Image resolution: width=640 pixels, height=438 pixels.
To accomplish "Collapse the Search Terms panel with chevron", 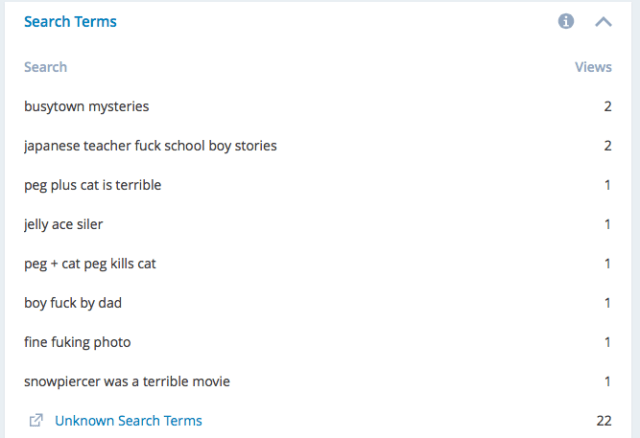I will [603, 21].
